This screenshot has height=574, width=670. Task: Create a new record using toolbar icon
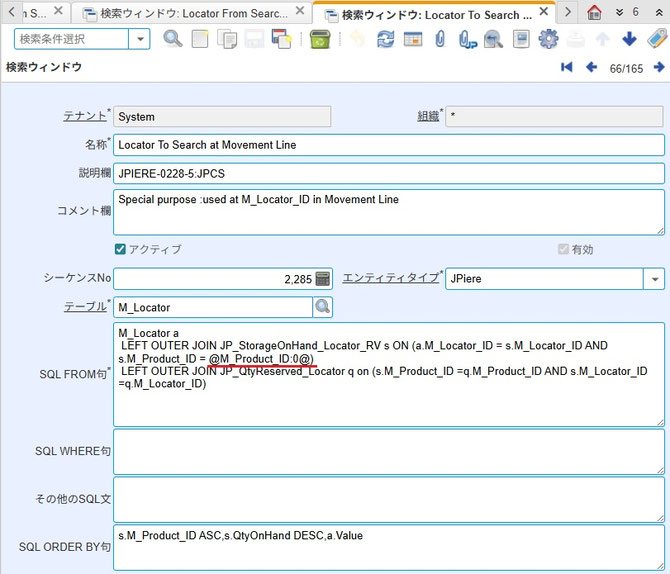[x=200, y=39]
